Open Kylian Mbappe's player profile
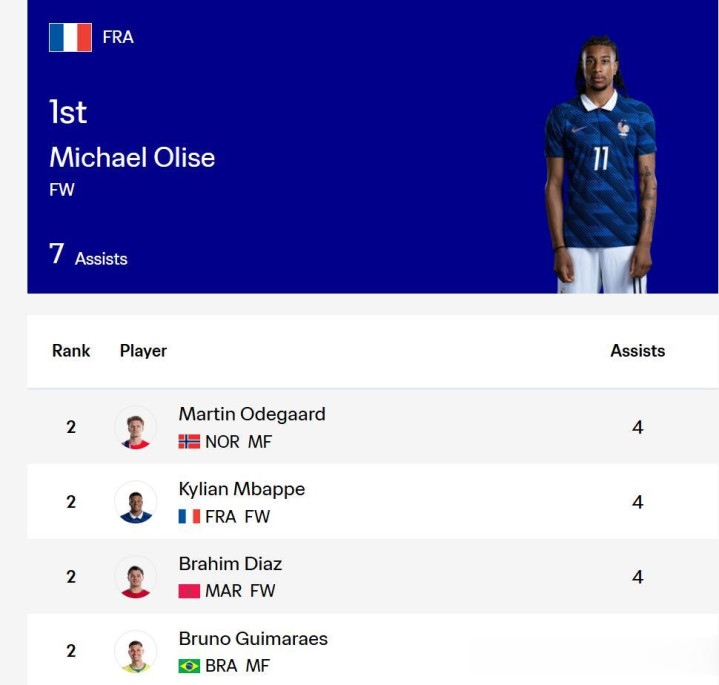 242,489
